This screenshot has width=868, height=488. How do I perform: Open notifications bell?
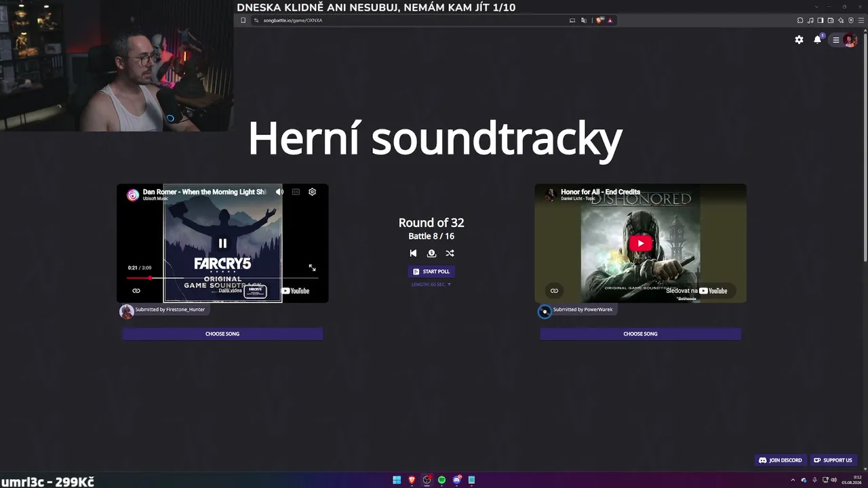click(818, 39)
